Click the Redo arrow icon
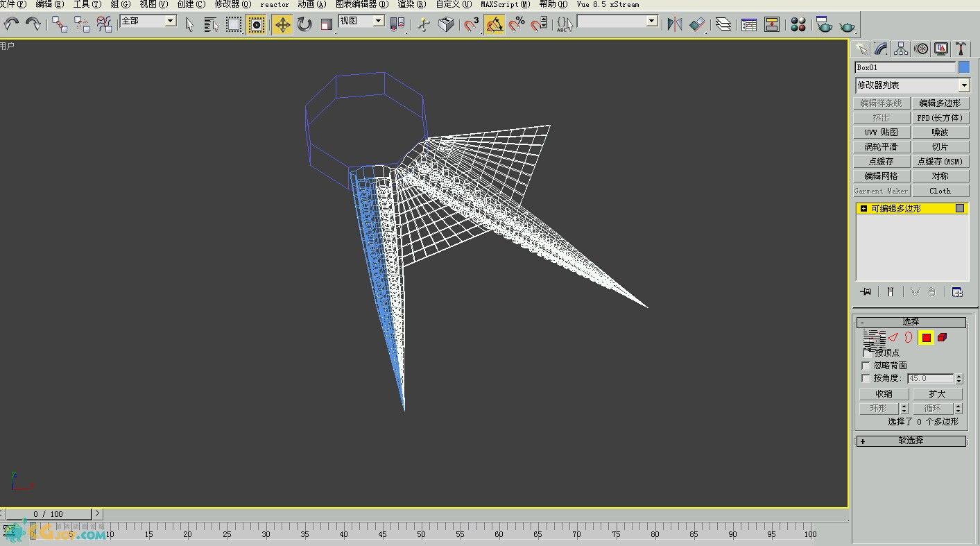This screenshot has width=980, height=546. 33,24
